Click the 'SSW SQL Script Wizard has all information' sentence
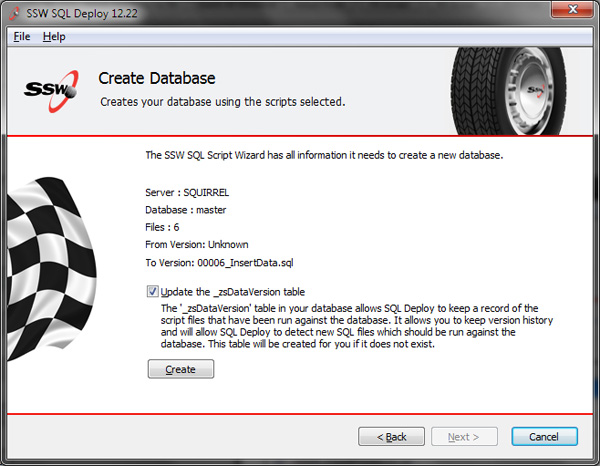The image size is (600, 466). pos(324,155)
